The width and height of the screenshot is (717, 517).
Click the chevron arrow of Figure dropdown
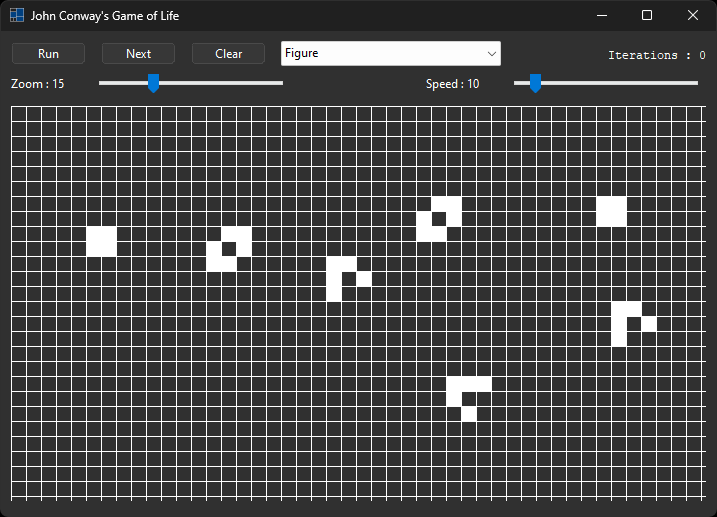point(491,53)
